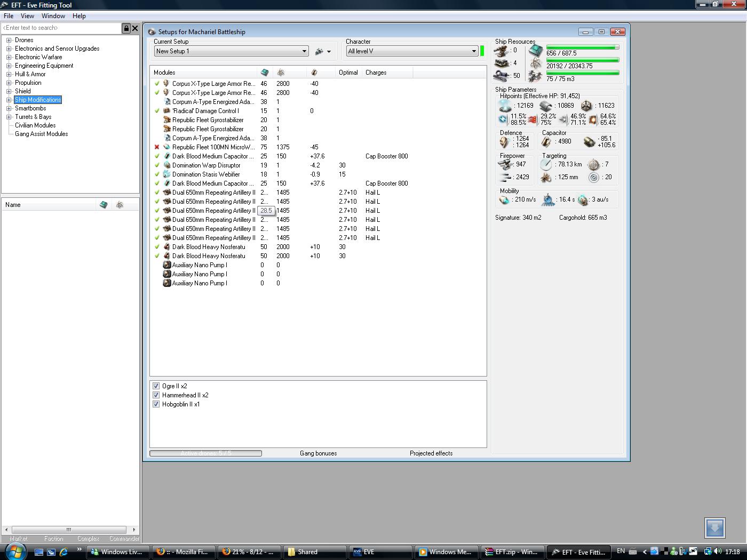Click the CPU usage progress bar
Image resolution: width=747 pixels, height=560 pixels.
pos(583,47)
